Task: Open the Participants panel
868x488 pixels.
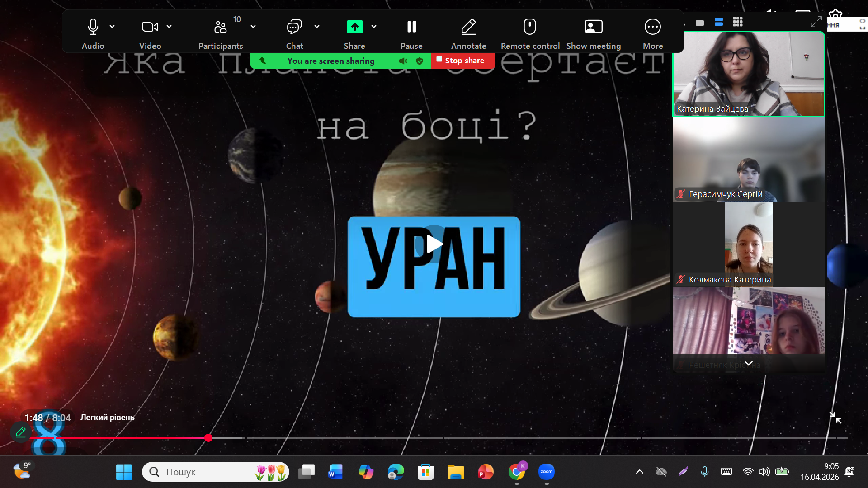Action: [x=221, y=27]
